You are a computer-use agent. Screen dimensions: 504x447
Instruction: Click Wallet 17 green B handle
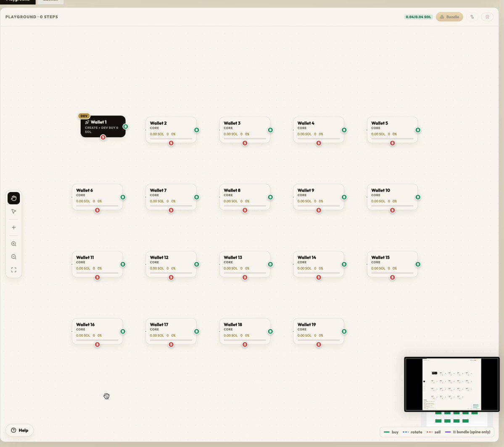point(196,331)
